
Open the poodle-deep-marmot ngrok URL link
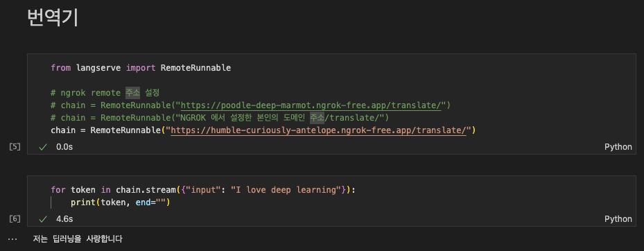tap(311, 105)
